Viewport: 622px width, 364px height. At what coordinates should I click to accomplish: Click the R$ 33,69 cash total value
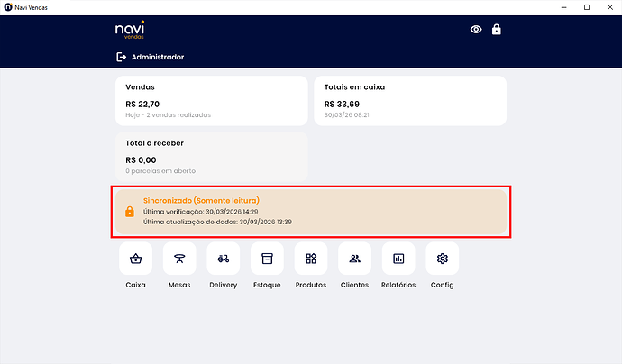coord(342,105)
